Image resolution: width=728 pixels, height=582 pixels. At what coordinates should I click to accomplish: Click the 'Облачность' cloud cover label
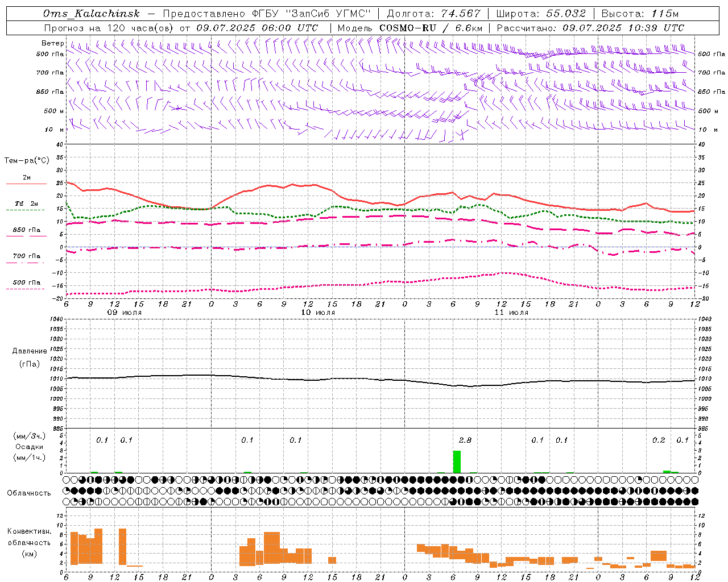(29, 493)
